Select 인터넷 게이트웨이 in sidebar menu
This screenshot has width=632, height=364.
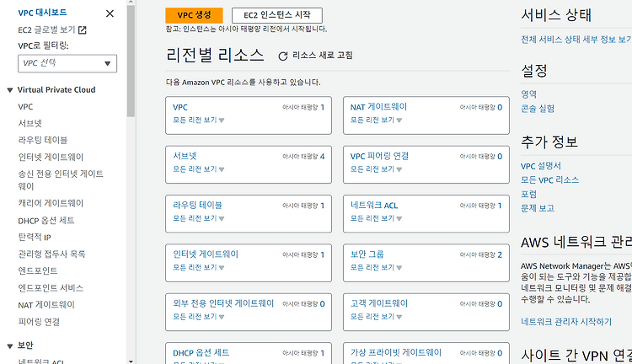pos(51,158)
